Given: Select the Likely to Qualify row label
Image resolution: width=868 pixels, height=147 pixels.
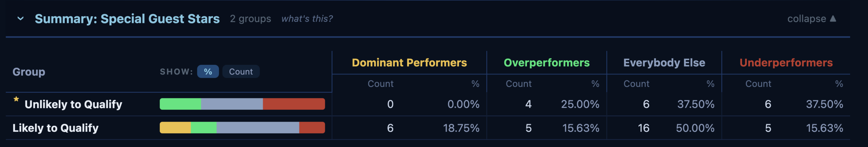Looking at the screenshot, I should pos(56,128).
